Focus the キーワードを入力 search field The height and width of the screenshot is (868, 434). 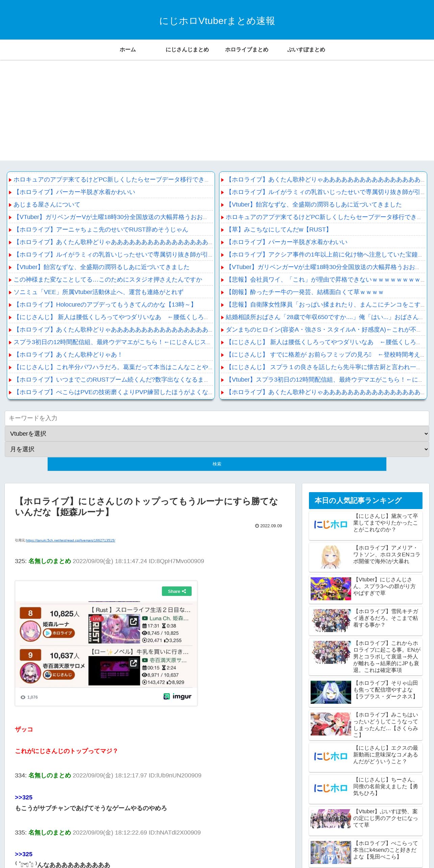(x=217, y=418)
